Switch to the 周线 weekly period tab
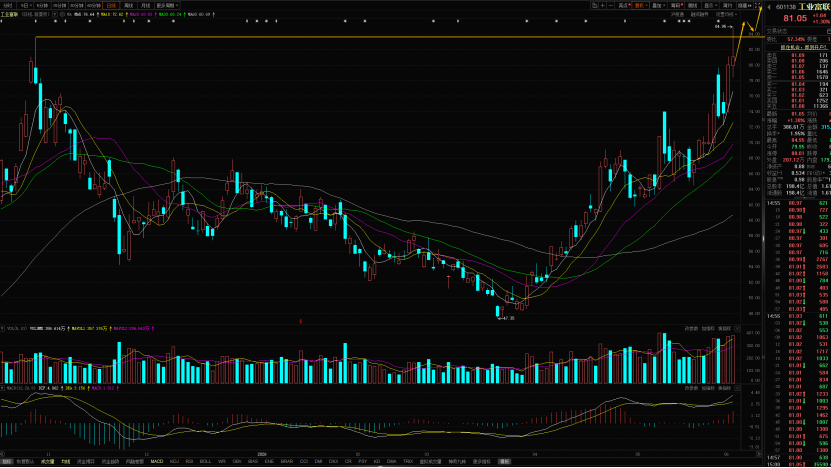This screenshot has width=831, height=468. (128, 5)
